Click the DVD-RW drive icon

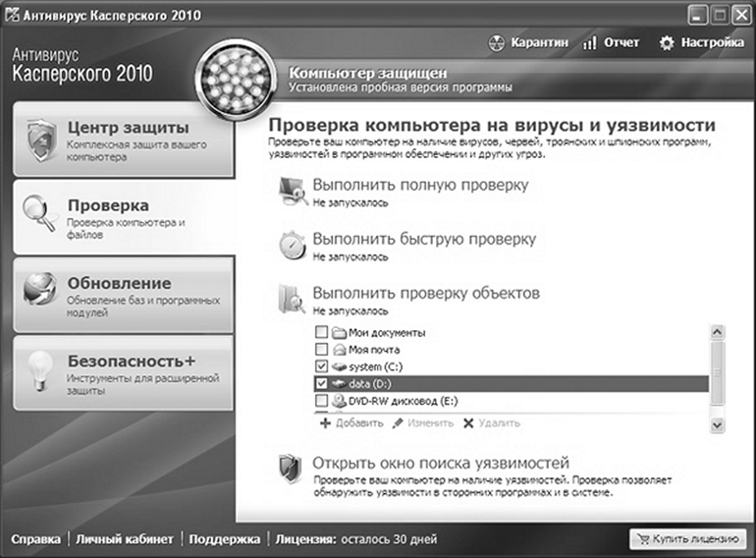tap(340, 400)
